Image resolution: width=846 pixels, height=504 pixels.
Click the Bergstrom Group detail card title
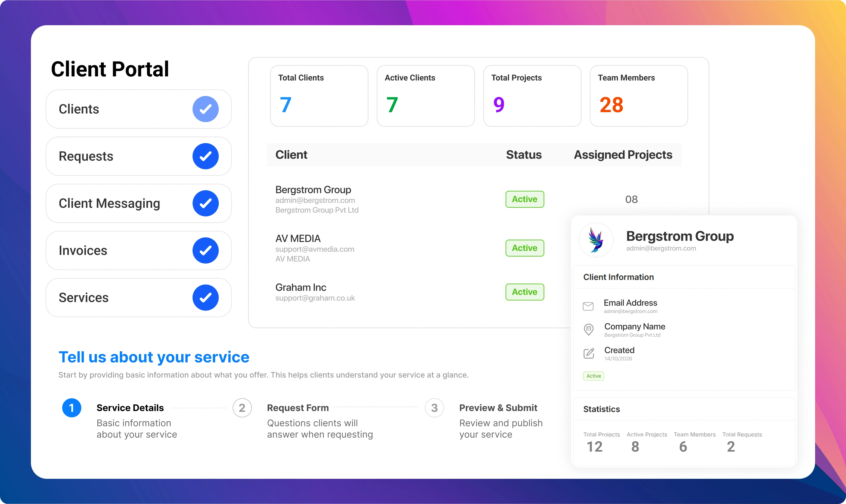680,236
